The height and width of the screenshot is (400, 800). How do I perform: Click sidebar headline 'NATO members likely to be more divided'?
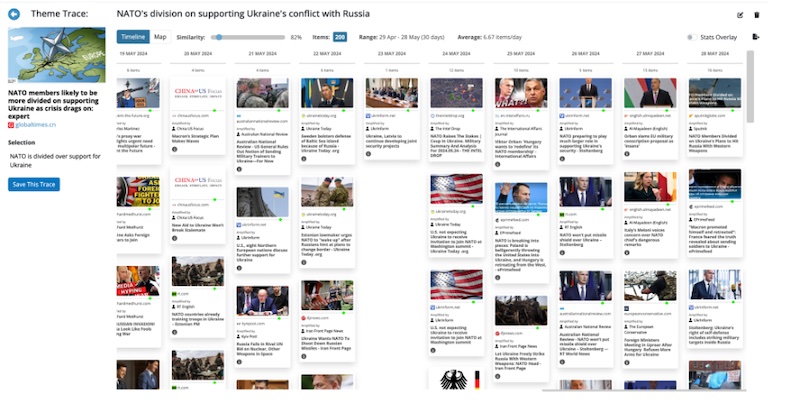click(x=53, y=105)
